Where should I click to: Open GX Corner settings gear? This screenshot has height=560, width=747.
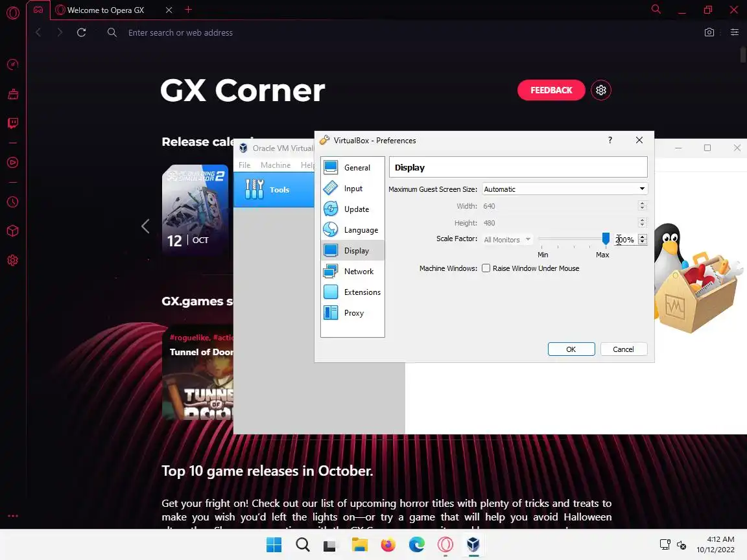(600, 90)
